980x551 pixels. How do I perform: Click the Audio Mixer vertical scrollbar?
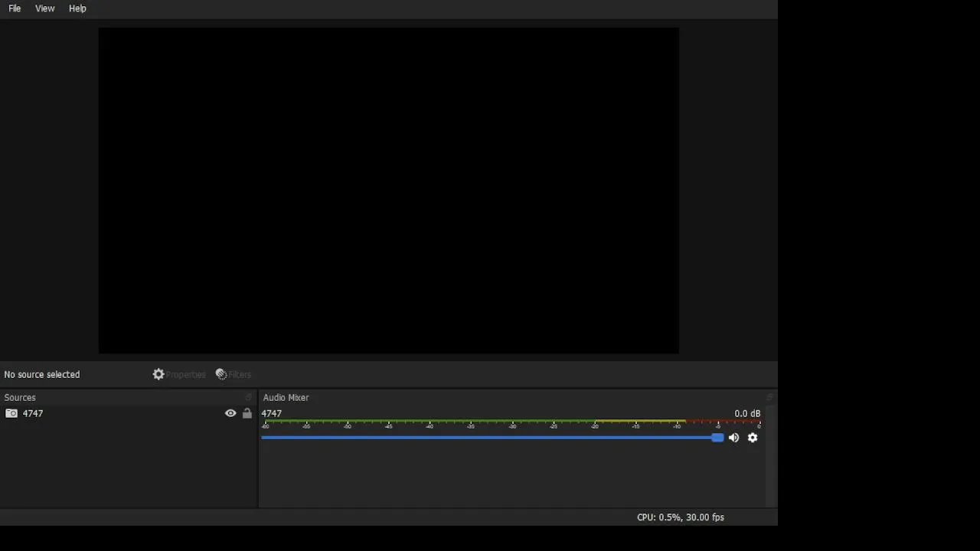769,456
